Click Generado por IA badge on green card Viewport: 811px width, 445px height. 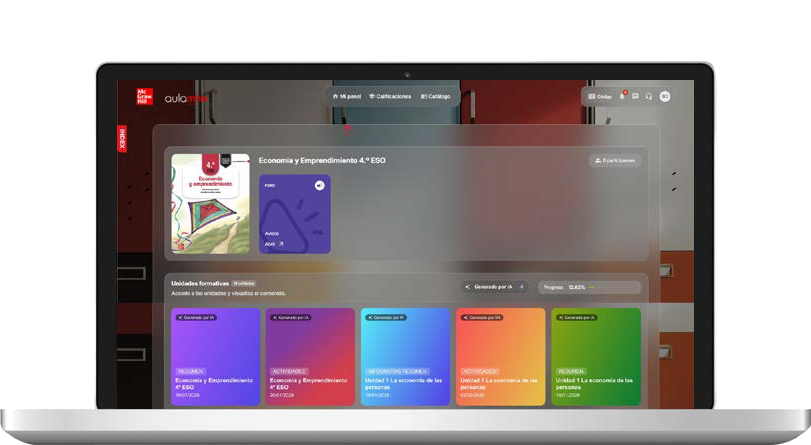pyautogui.click(x=577, y=317)
